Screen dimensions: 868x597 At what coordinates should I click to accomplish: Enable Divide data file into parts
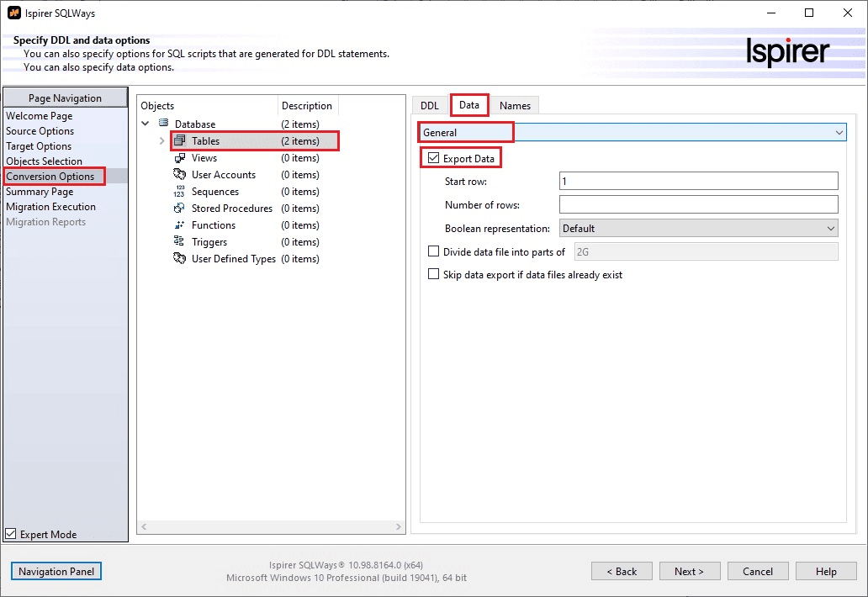pyautogui.click(x=434, y=251)
